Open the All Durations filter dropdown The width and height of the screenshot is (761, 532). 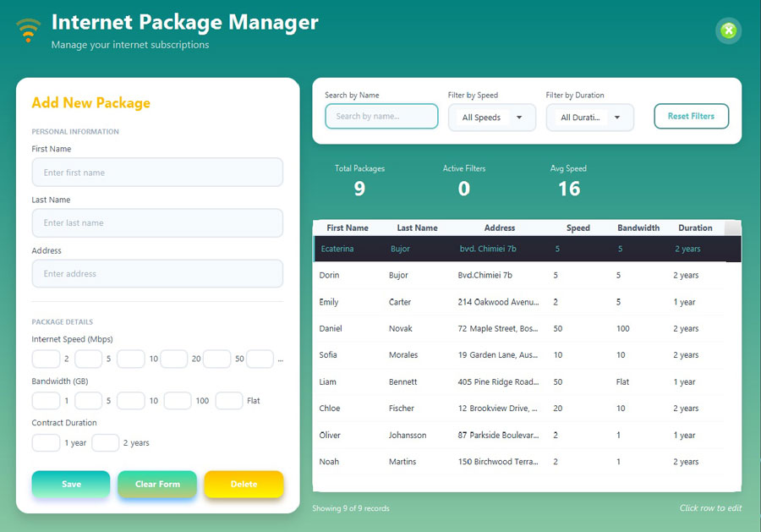[589, 118]
